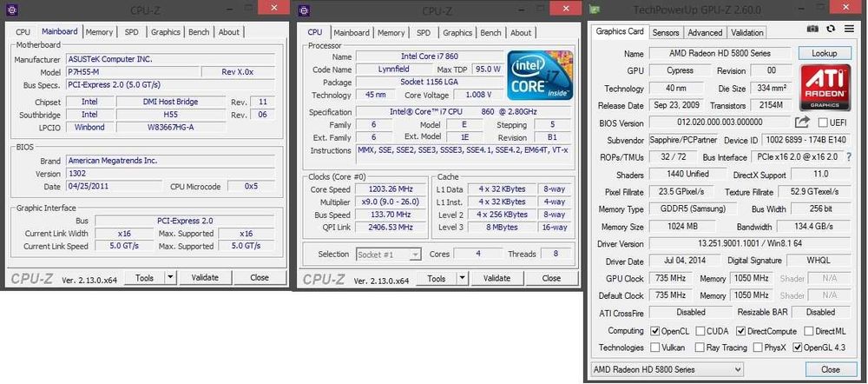Click Validate in the middle CPU-Z window
The height and width of the screenshot is (384, 868).
496,278
